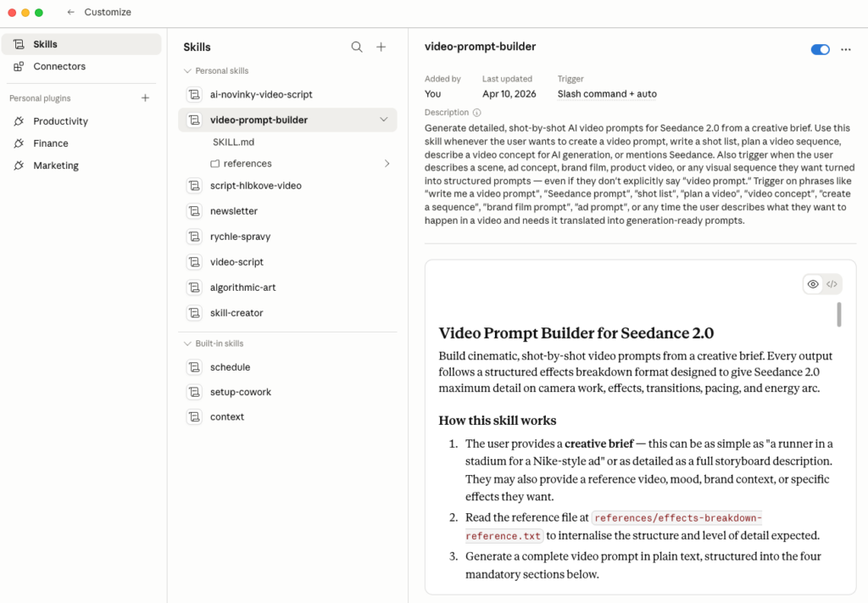Image resolution: width=868 pixels, height=603 pixels.
Task: Click the back arrow next to Customize
Action: [70, 13]
